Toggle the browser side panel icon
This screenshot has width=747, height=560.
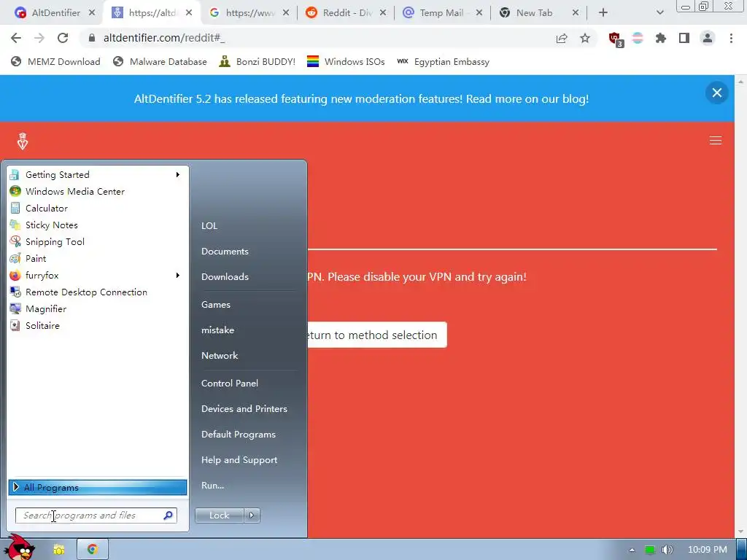tap(684, 38)
